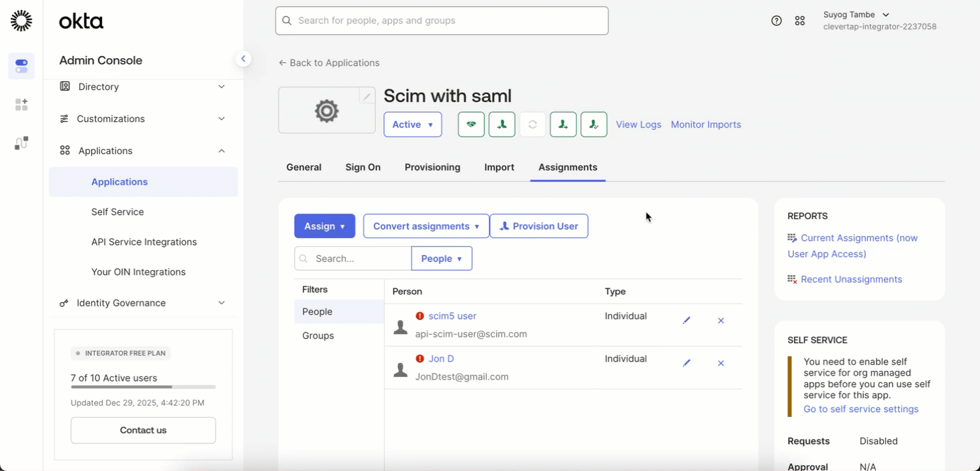
Task: Open the Admin Console icon in the far-left rail
Action: point(21,66)
